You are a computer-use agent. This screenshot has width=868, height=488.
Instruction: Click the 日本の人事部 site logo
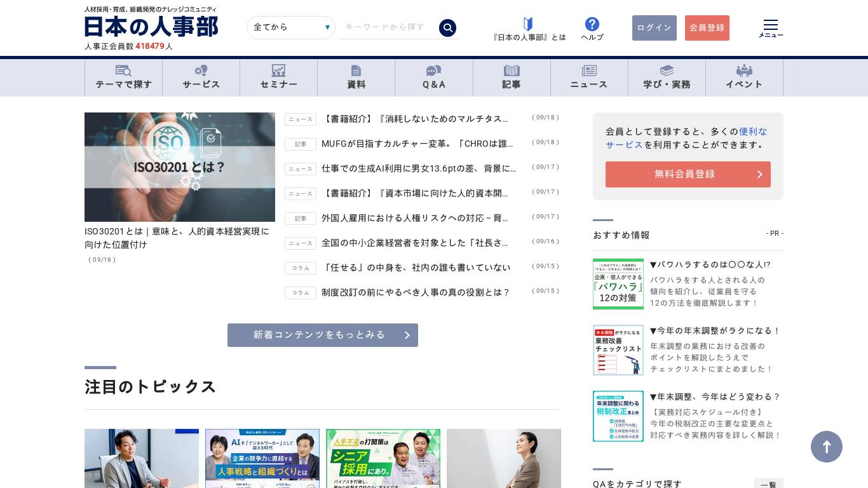pyautogui.click(x=151, y=26)
